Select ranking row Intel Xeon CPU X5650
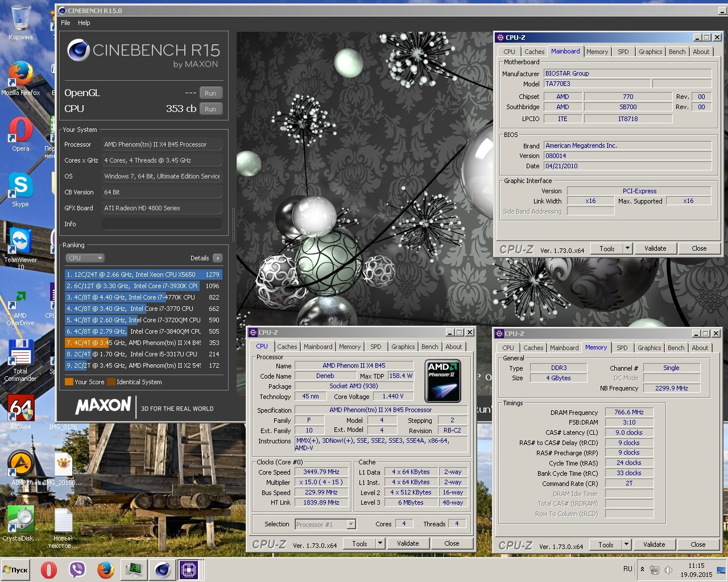Image resolution: width=728 pixels, height=582 pixels. pyautogui.click(x=143, y=275)
